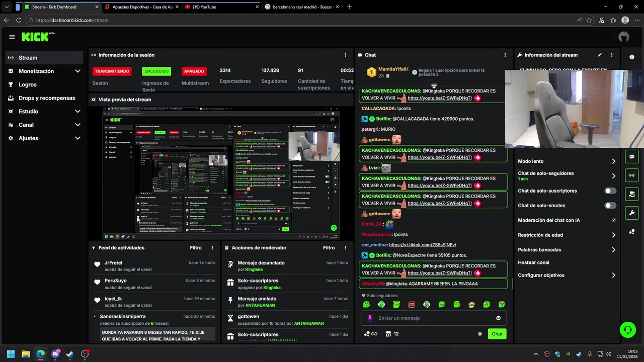Open Chat de solo-seguidores settings chevron
The width and height of the screenshot is (644, 362).
coord(613,176)
